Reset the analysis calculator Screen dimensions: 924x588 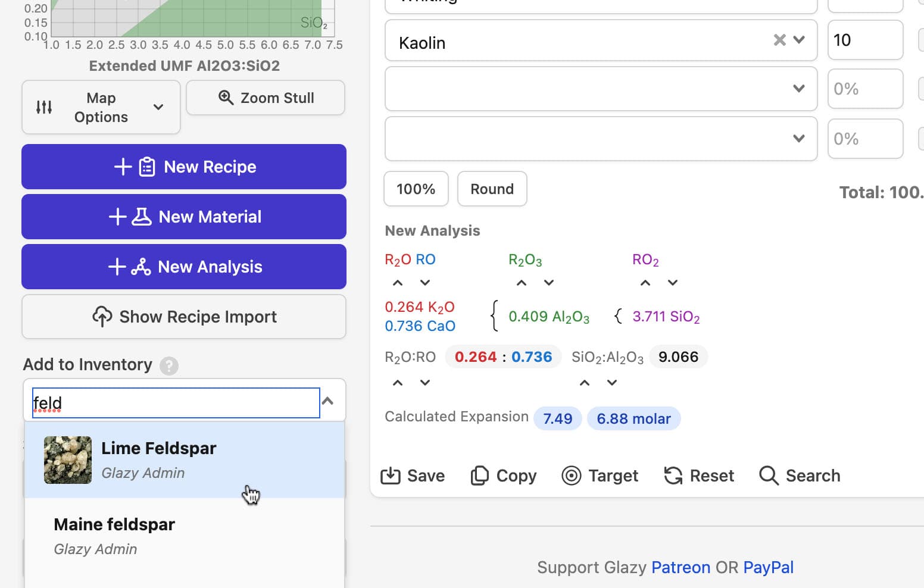click(x=699, y=476)
